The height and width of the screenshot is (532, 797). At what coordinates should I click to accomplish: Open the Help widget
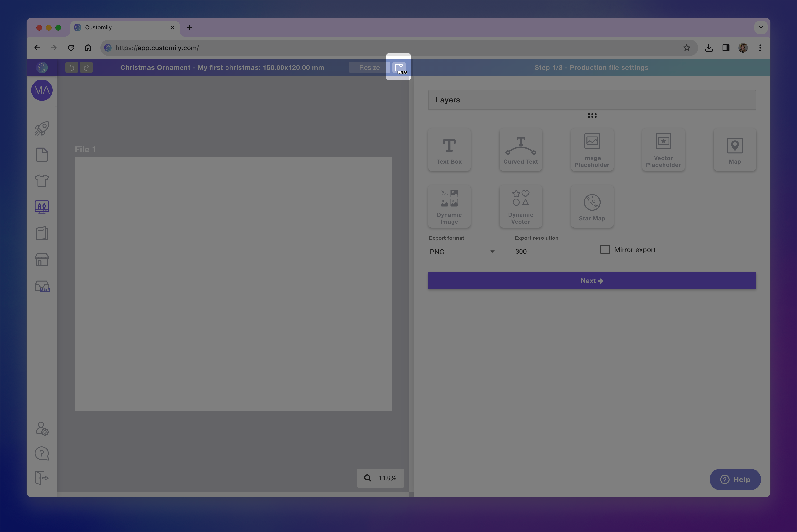click(x=735, y=479)
